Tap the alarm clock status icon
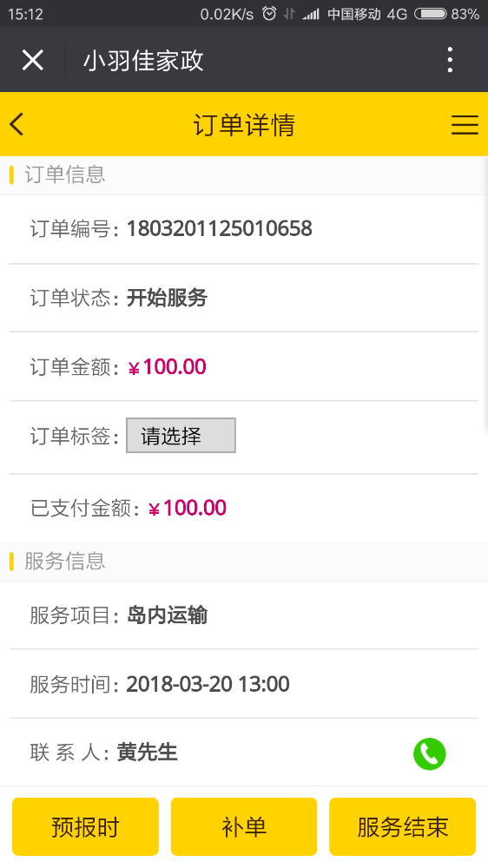This screenshot has width=488, height=868. pos(269,13)
